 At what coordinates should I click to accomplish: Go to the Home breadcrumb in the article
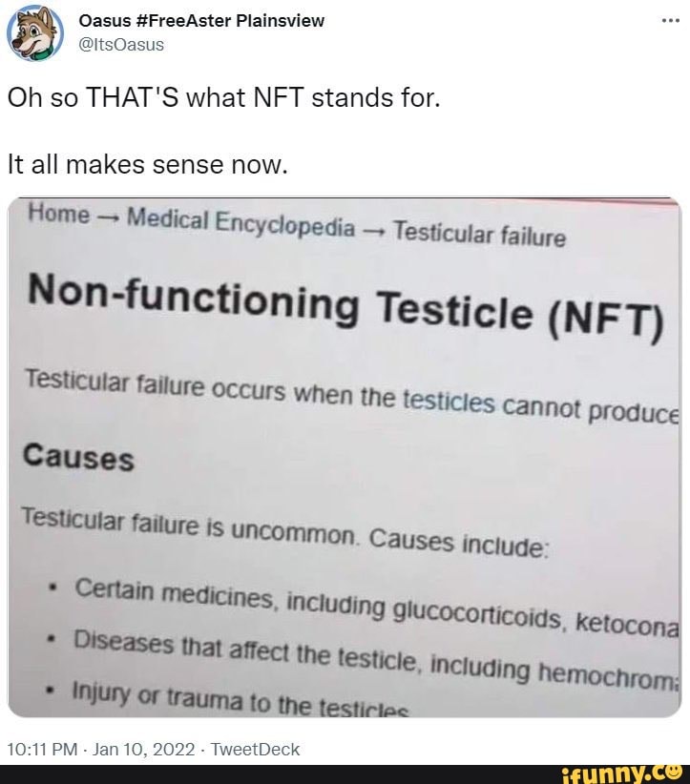[59, 215]
